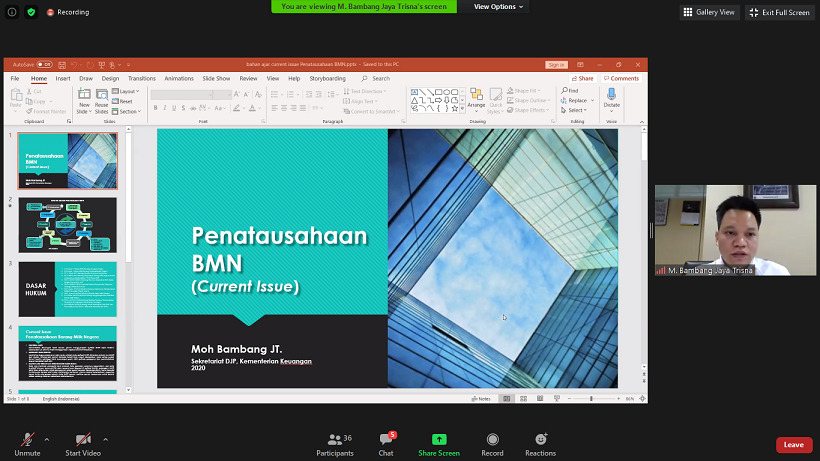Click the Exit Full Screen button
The image size is (820, 461).
[779, 12]
